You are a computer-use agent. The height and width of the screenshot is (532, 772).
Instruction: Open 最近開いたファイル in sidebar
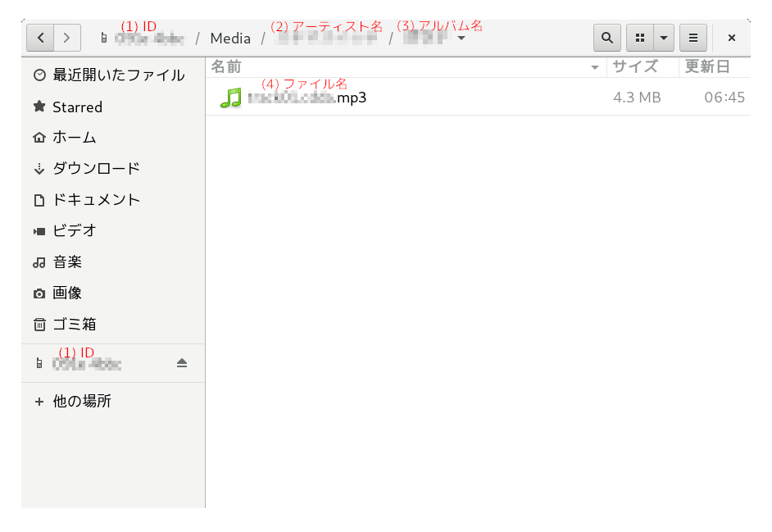118,75
